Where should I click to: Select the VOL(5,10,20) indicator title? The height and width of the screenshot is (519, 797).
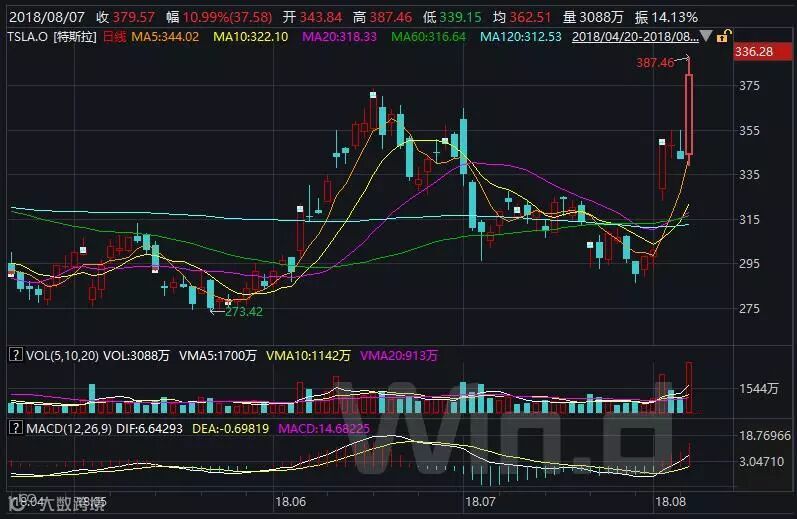tap(63, 355)
